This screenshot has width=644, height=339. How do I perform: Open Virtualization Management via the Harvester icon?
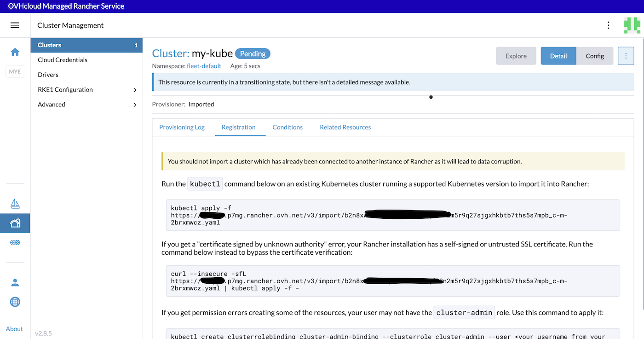point(15,243)
